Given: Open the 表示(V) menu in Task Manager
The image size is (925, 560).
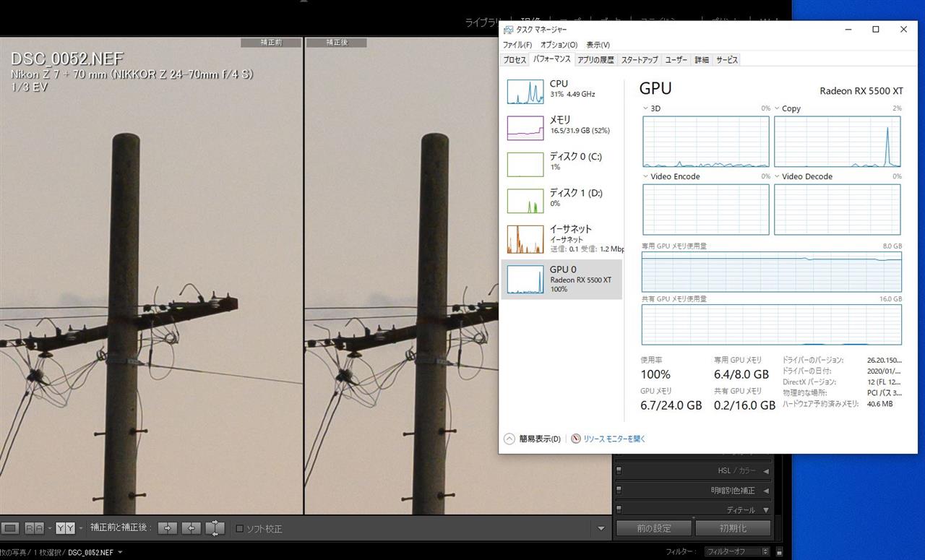Looking at the screenshot, I should click(x=598, y=45).
